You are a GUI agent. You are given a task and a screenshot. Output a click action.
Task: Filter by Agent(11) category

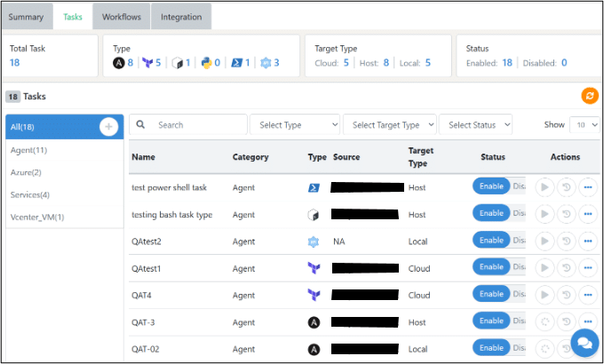(x=65, y=150)
